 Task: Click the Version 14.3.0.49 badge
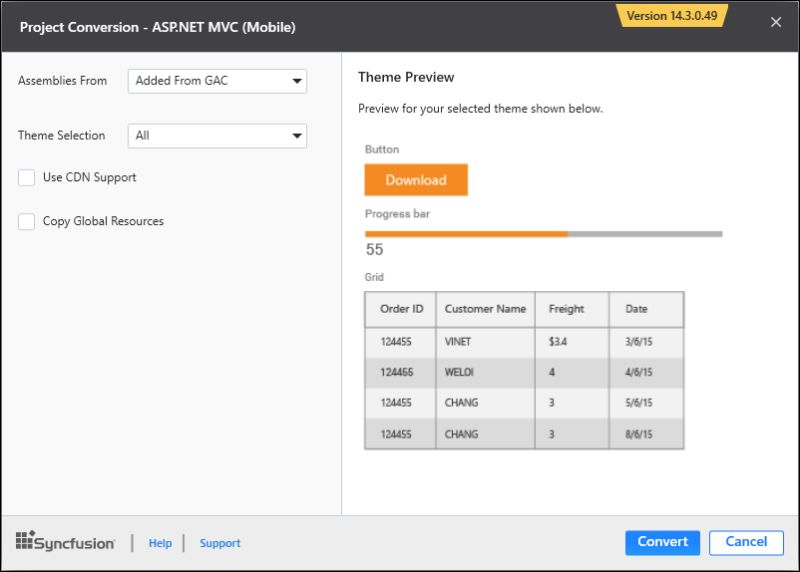click(672, 16)
